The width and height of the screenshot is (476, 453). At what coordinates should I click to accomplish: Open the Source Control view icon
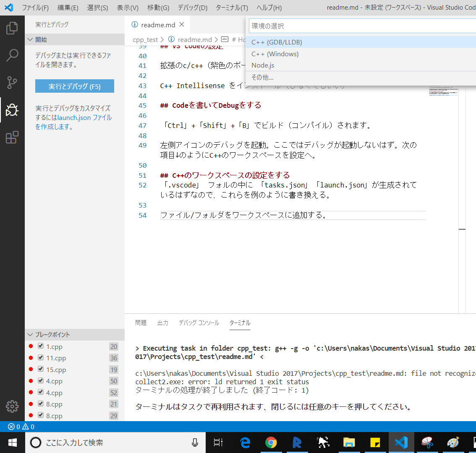click(x=12, y=83)
